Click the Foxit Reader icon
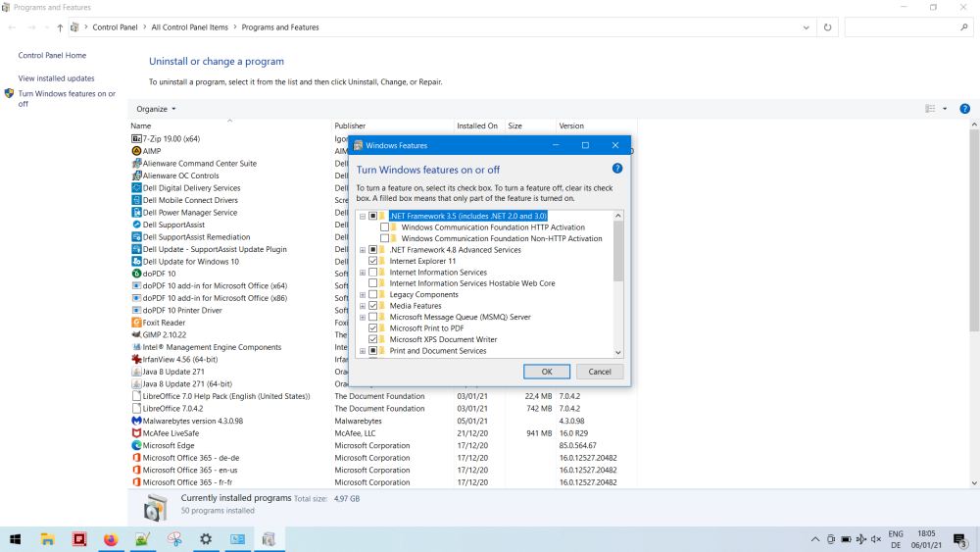Screen dimensions: 980x552 point(136,323)
